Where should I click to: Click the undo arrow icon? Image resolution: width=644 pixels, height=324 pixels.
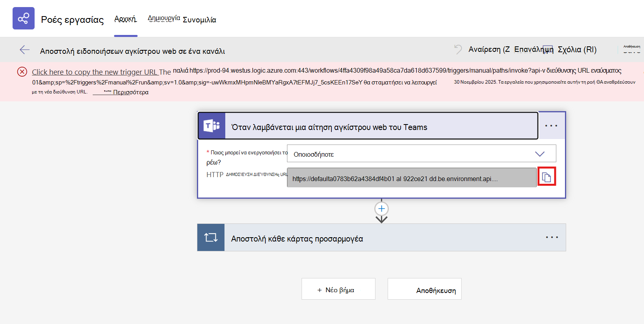458,49
